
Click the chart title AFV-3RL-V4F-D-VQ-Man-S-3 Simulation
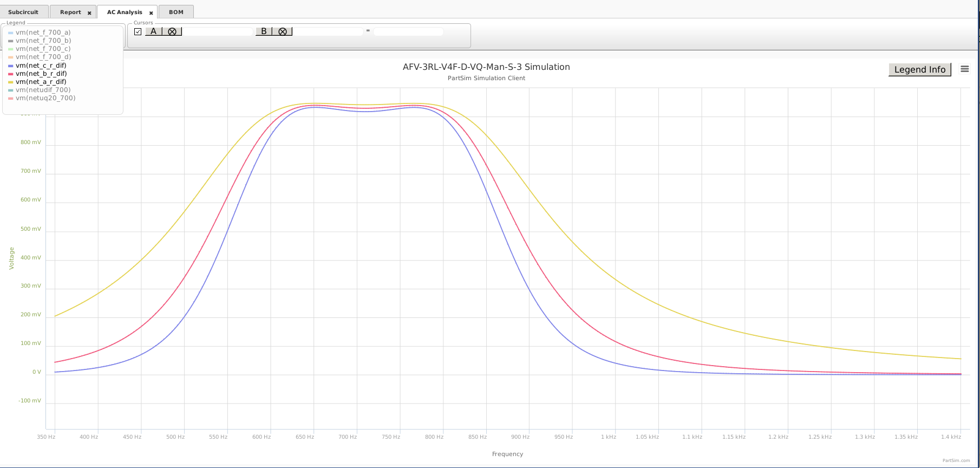pyautogui.click(x=486, y=67)
